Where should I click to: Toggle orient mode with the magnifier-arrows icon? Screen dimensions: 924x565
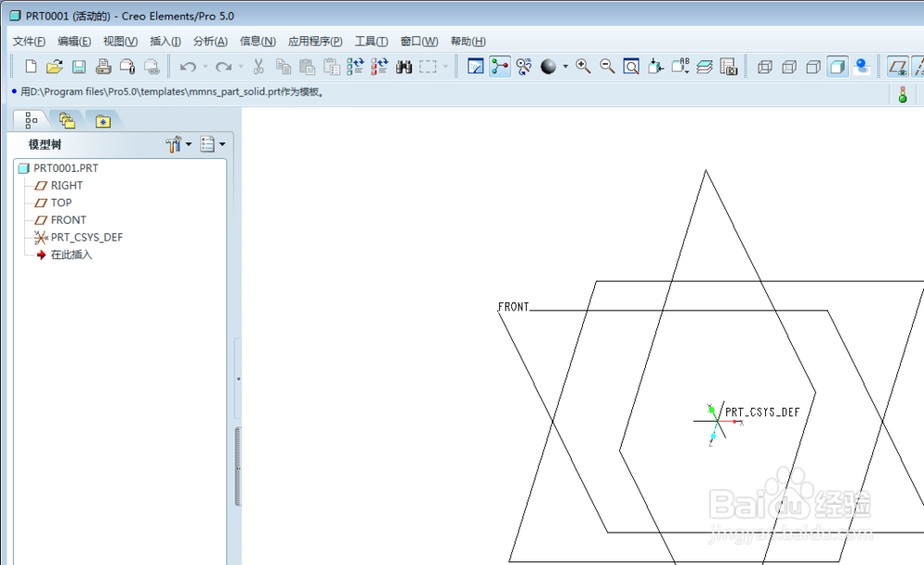tap(524, 67)
